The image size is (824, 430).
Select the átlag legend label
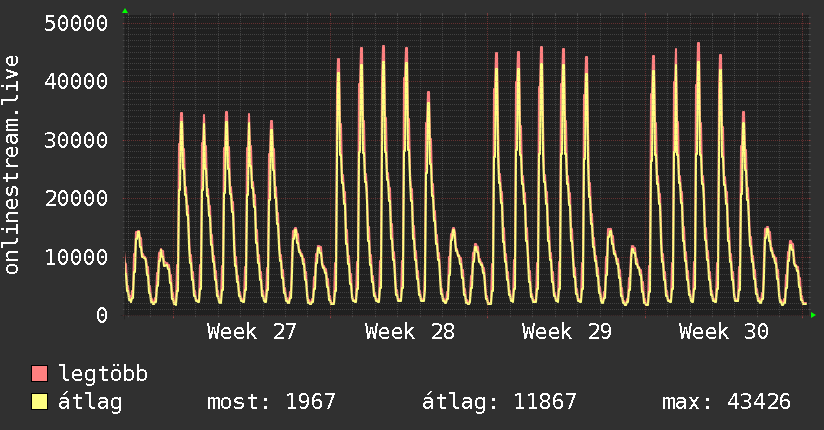[x=90, y=402]
